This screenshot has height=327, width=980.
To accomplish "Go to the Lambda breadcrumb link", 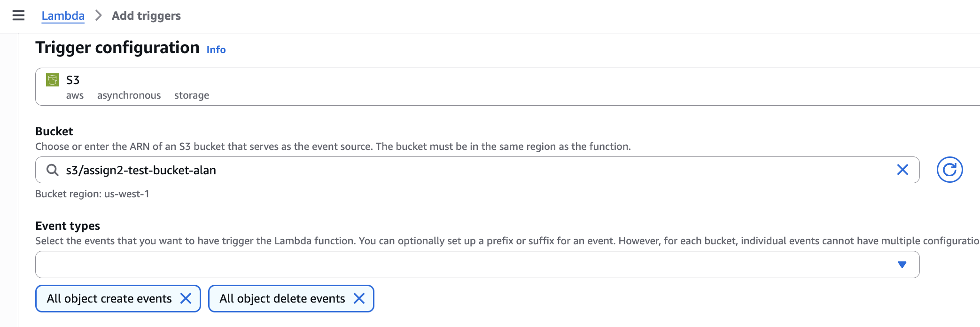I will (63, 16).
